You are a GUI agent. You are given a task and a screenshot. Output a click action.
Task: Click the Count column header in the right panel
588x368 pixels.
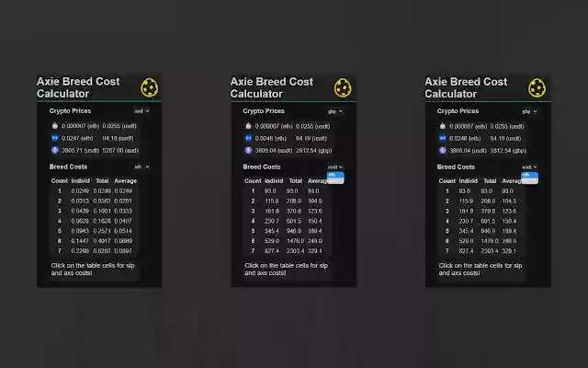(447, 181)
